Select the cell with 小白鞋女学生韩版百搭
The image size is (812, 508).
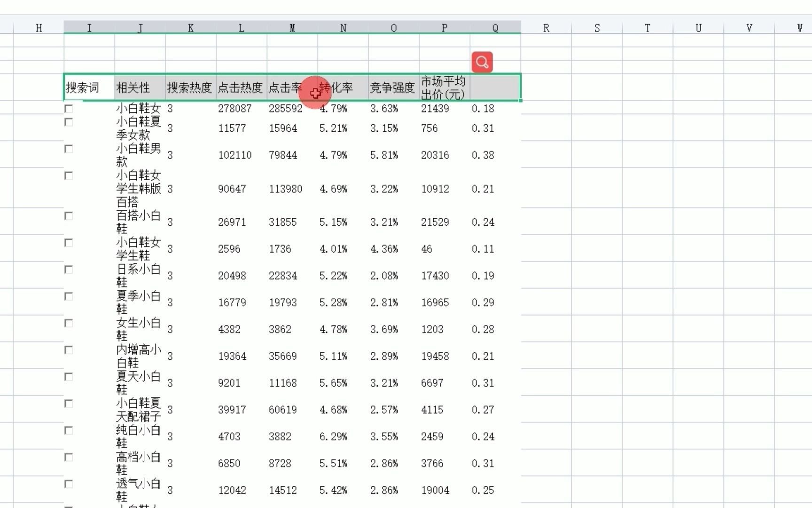coord(140,189)
